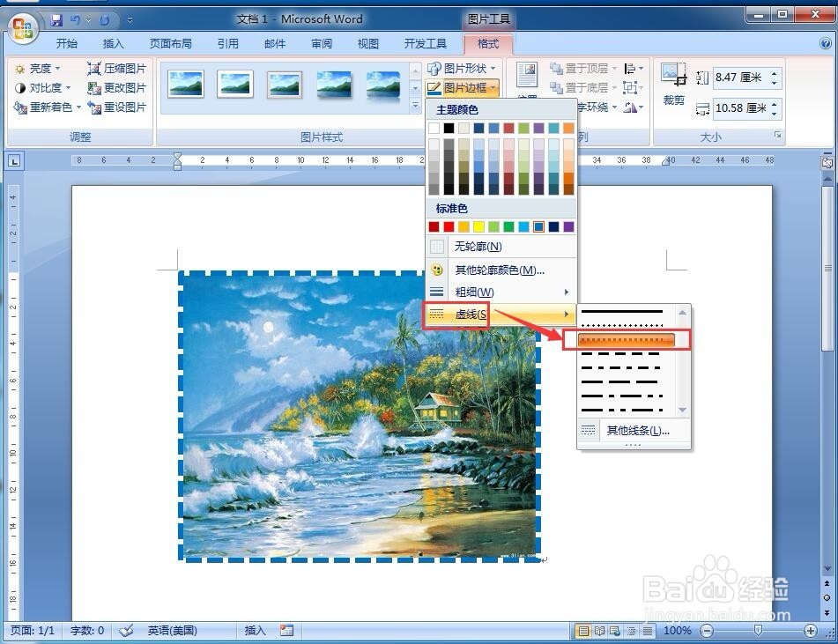Click Send to Back (置于底层)
This screenshot has width=838, height=644.
(x=583, y=87)
